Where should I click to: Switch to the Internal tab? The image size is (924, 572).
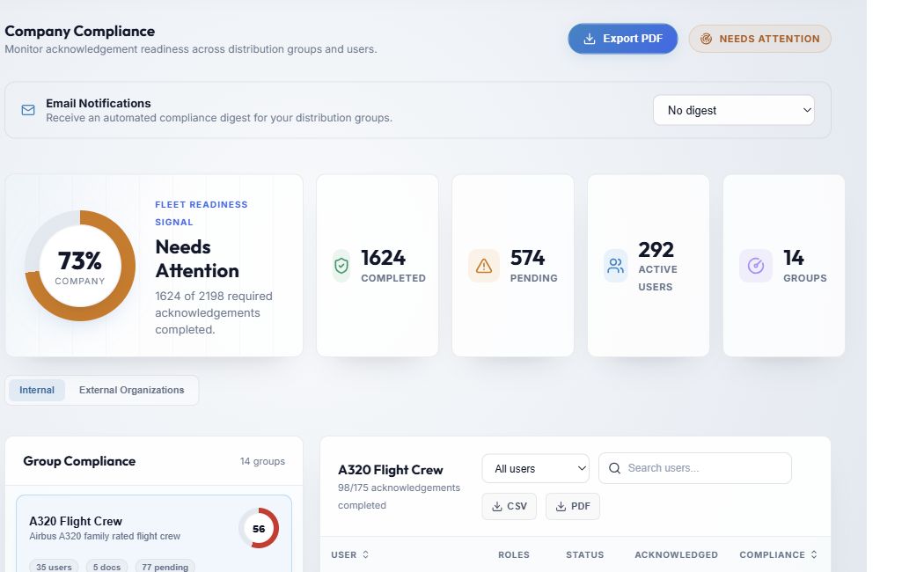37,390
